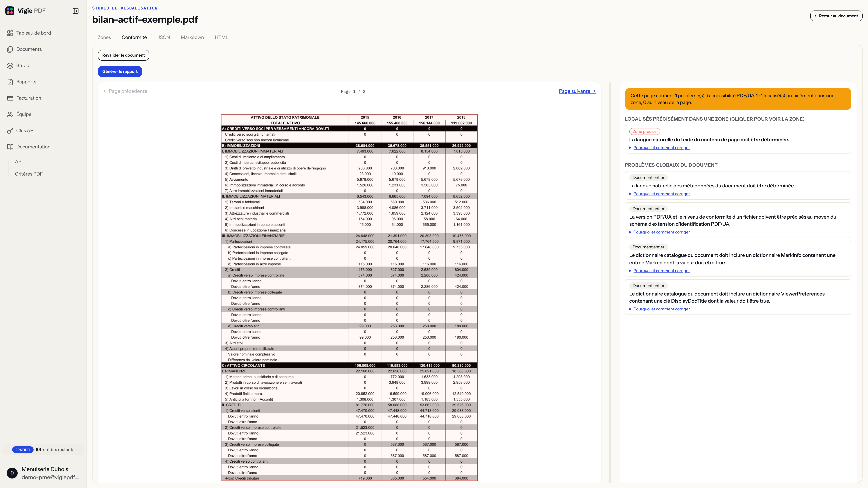Screen dimensions: 868x488
Task: Open the Menuiserie Dubois account menu
Action: click(x=43, y=473)
